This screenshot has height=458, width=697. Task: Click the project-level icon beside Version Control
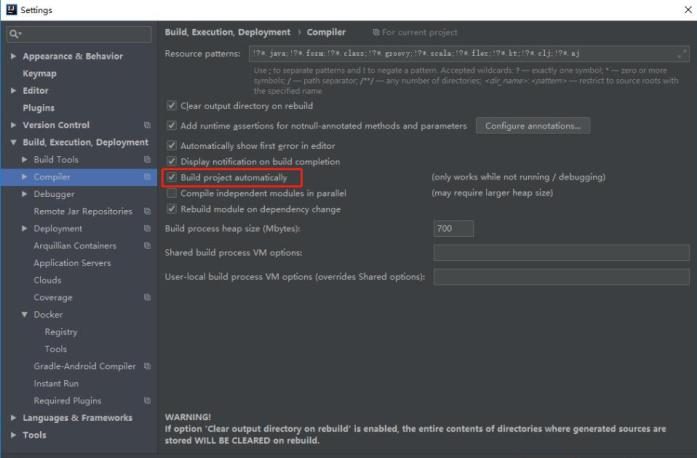(x=147, y=125)
